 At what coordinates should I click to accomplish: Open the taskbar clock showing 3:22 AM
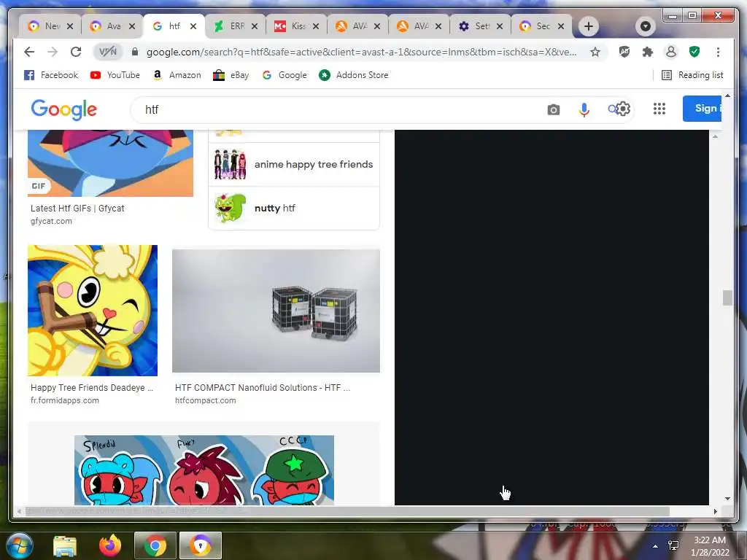711,546
